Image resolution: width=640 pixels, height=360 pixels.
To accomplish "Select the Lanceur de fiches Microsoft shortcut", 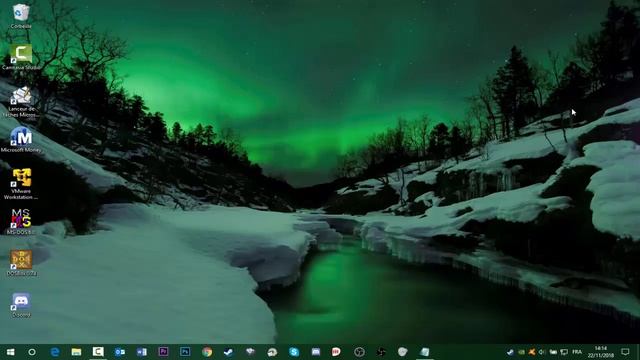I will coord(21,102).
